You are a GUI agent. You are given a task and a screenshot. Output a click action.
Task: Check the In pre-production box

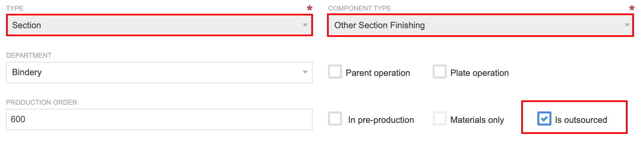(x=335, y=118)
